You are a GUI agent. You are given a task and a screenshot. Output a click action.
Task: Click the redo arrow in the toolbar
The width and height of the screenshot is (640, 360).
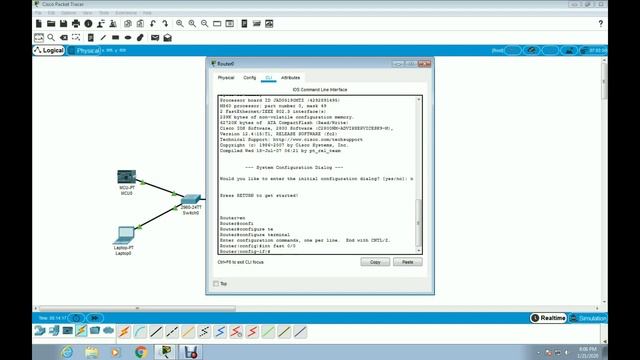(x=165, y=24)
